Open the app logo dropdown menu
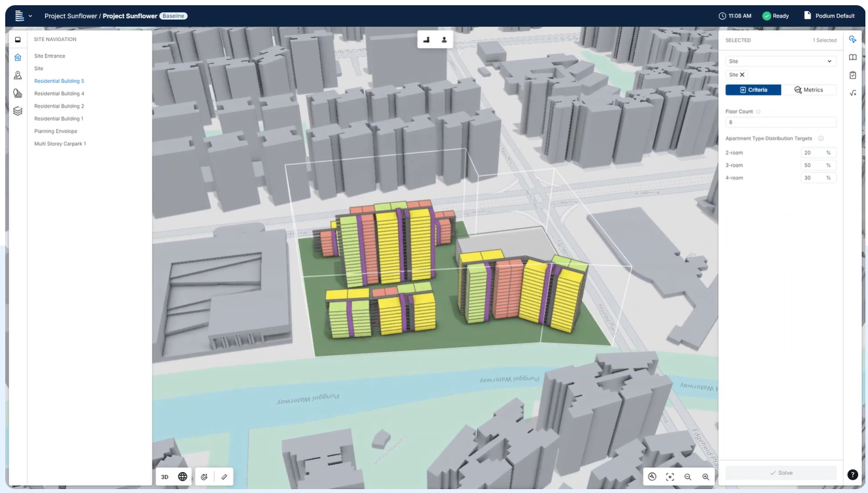868x493 pixels. 23,16
